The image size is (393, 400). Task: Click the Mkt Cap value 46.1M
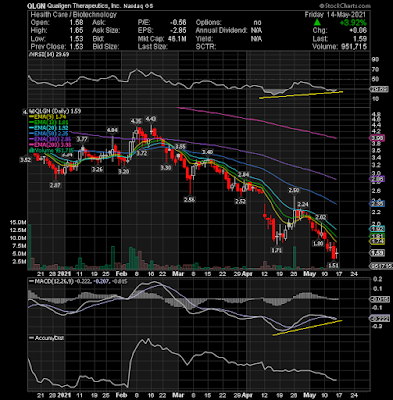(177, 39)
